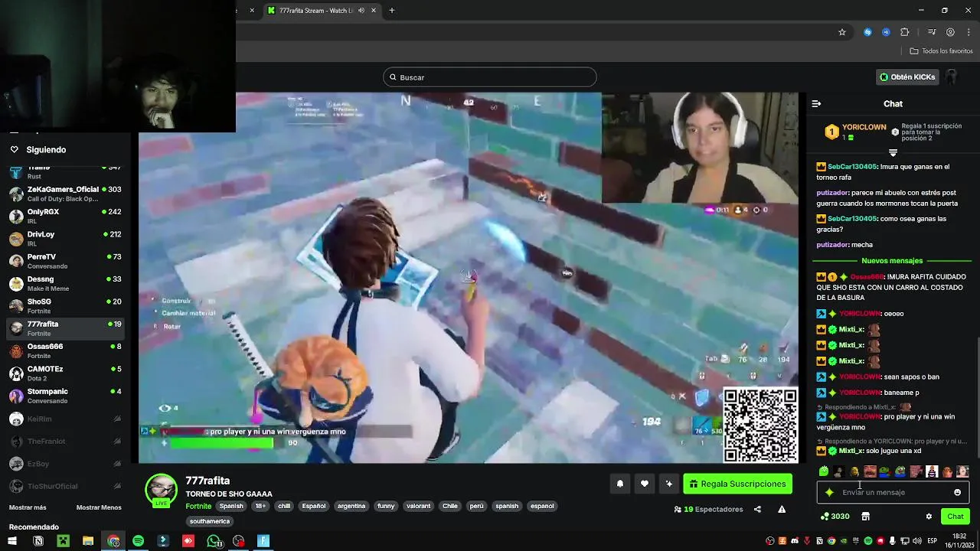Open a new browser tab with the plus
This screenshot has height=551, width=980.
(x=392, y=11)
